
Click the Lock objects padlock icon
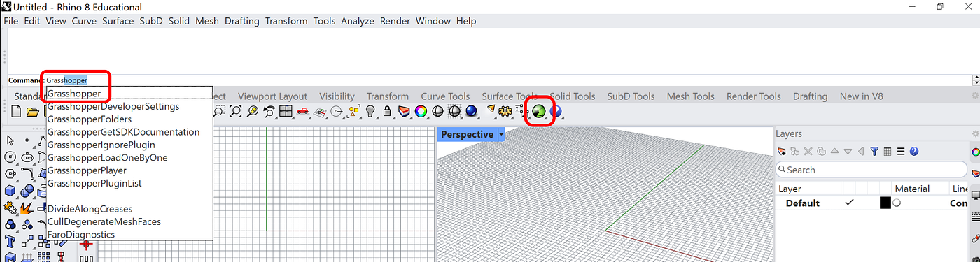pos(387,111)
